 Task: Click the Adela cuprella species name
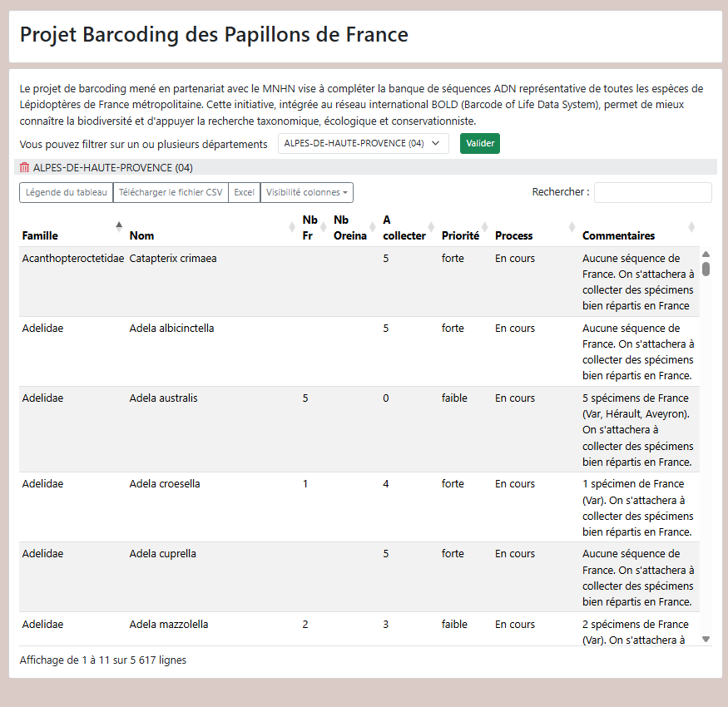(x=162, y=554)
